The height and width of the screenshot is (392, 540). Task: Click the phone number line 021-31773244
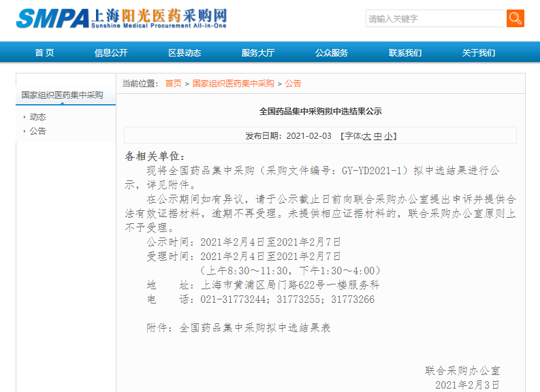pyautogui.click(x=261, y=299)
